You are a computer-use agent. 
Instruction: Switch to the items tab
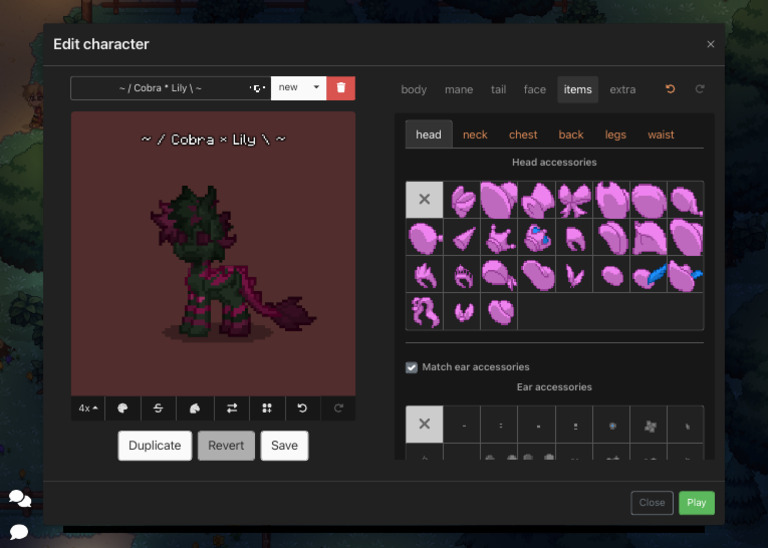pyautogui.click(x=577, y=90)
